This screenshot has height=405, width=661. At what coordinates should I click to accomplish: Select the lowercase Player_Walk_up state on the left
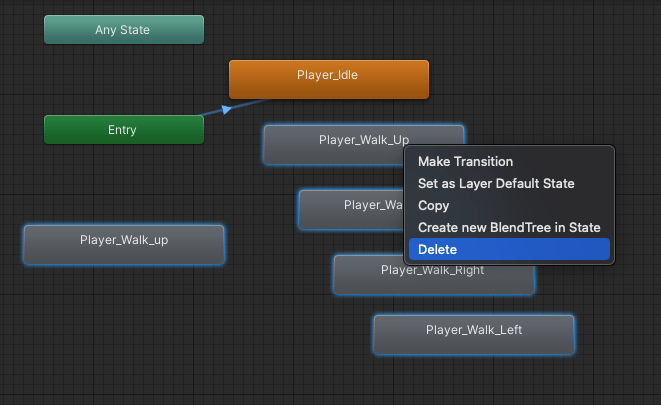pyautogui.click(x=124, y=244)
